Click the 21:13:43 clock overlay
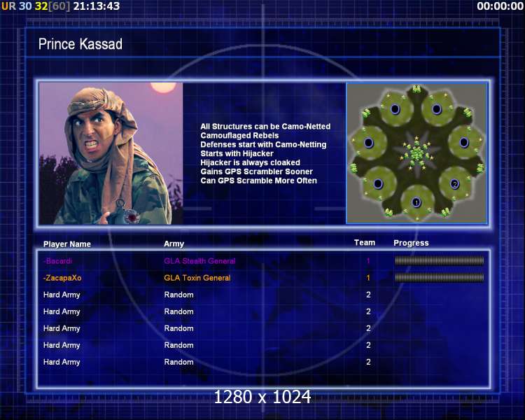Image resolution: width=525 pixels, height=420 pixels. [x=97, y=6]
